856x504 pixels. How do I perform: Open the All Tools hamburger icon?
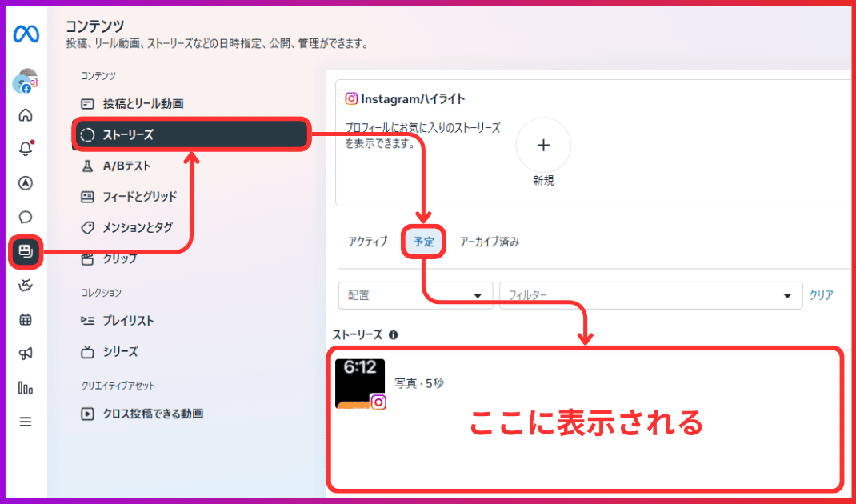pos(25,420)
